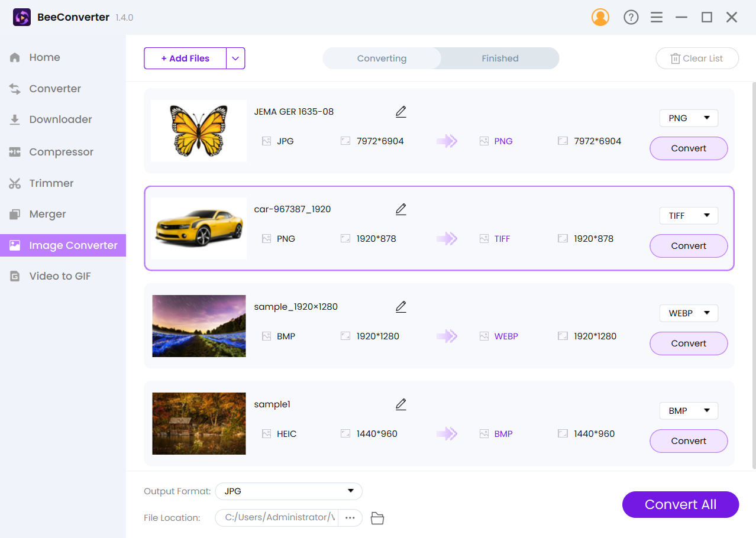Click the HEIC source format icon

pos(266,434)
